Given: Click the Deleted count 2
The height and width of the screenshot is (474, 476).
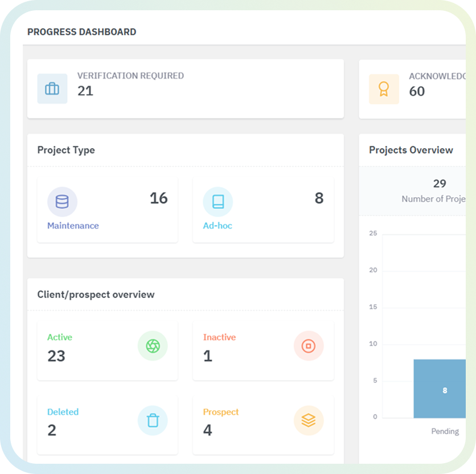Looking at the screenshot, I should (x=52, y=430).
